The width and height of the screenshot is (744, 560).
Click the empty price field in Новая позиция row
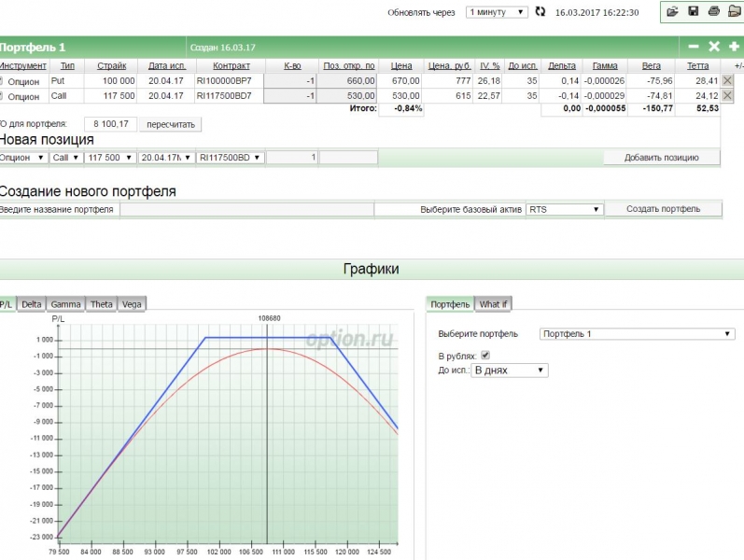point(349,158)
